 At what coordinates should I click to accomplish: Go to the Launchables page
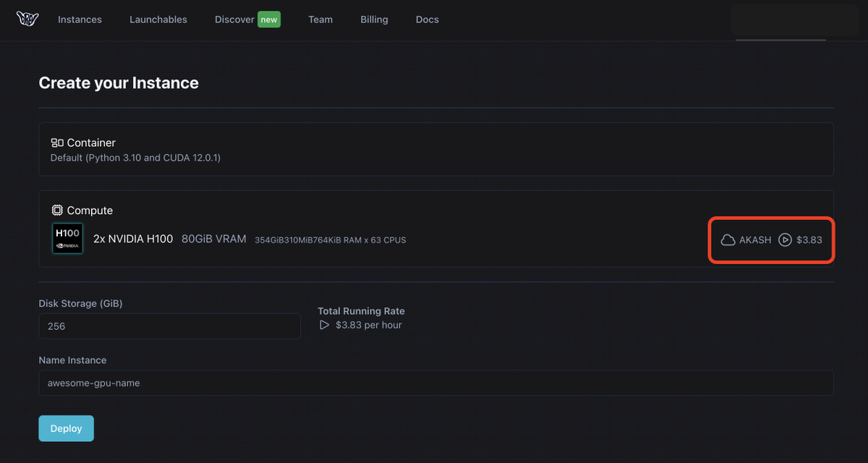(158, 20)
